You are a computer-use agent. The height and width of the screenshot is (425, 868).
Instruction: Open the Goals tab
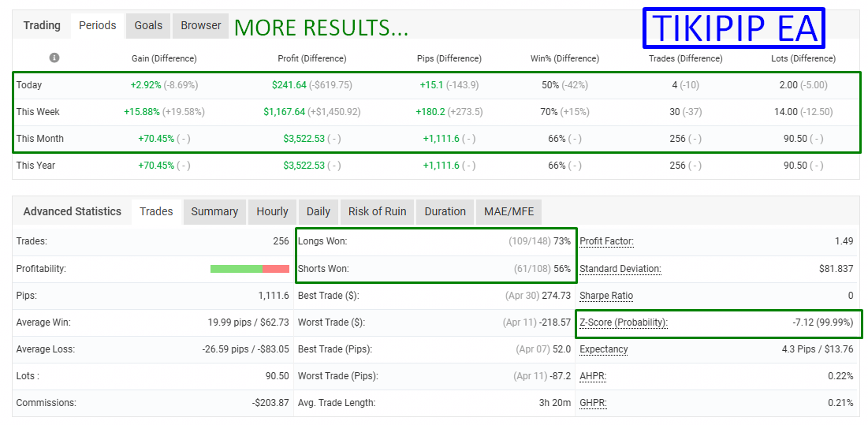click(x=148, y=25)
